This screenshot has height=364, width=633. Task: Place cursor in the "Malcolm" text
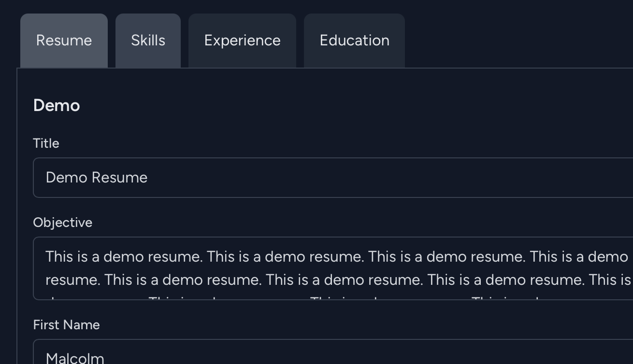pos(75,358)
